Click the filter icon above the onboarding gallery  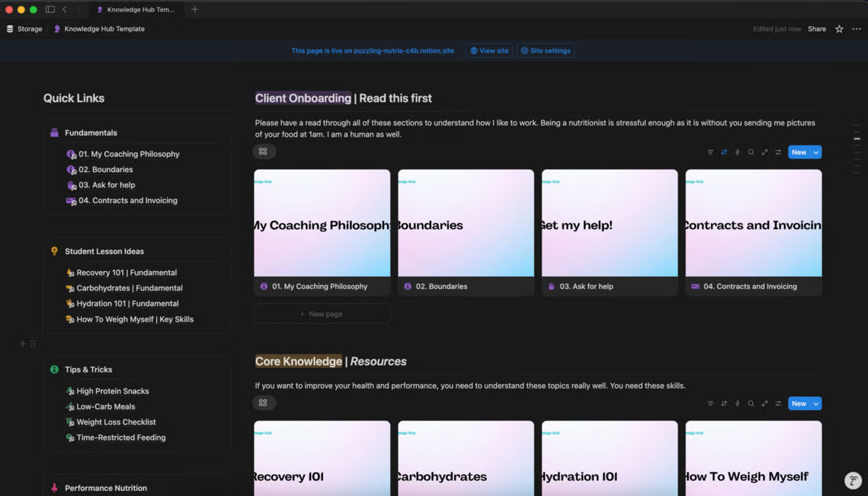pos(710,152)
